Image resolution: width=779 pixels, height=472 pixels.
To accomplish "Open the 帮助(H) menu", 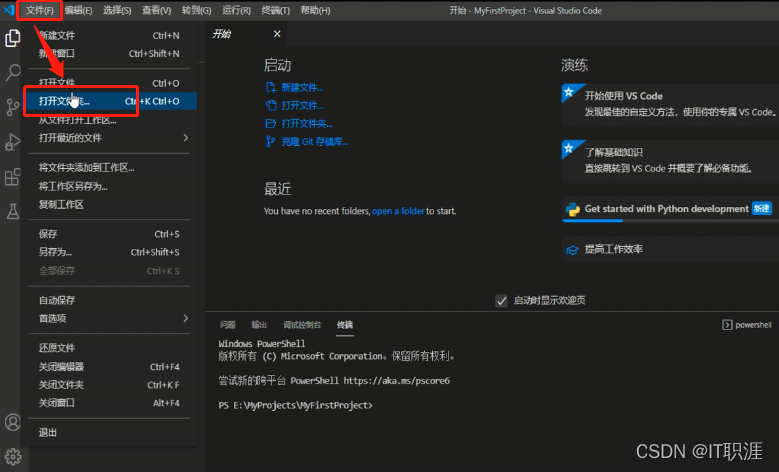I will (315, 10).
